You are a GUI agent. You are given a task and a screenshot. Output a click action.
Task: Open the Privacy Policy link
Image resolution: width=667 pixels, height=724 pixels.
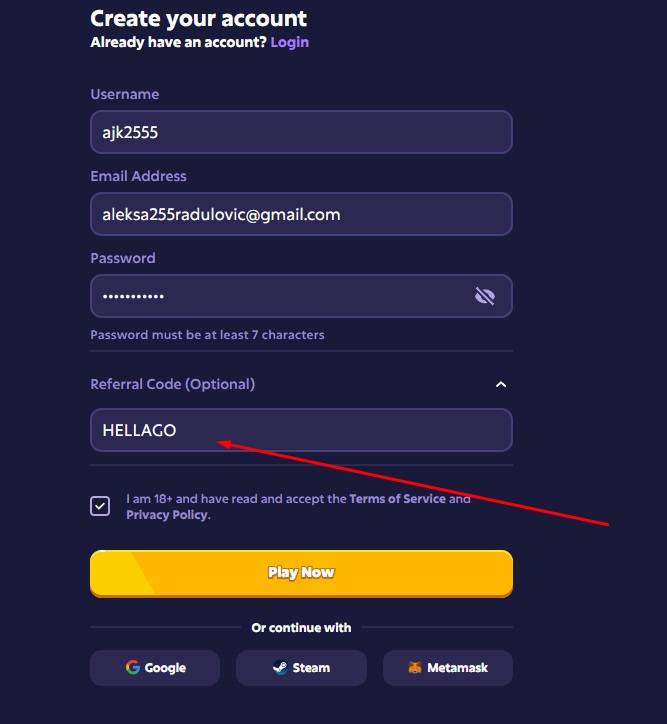point(166,515)
